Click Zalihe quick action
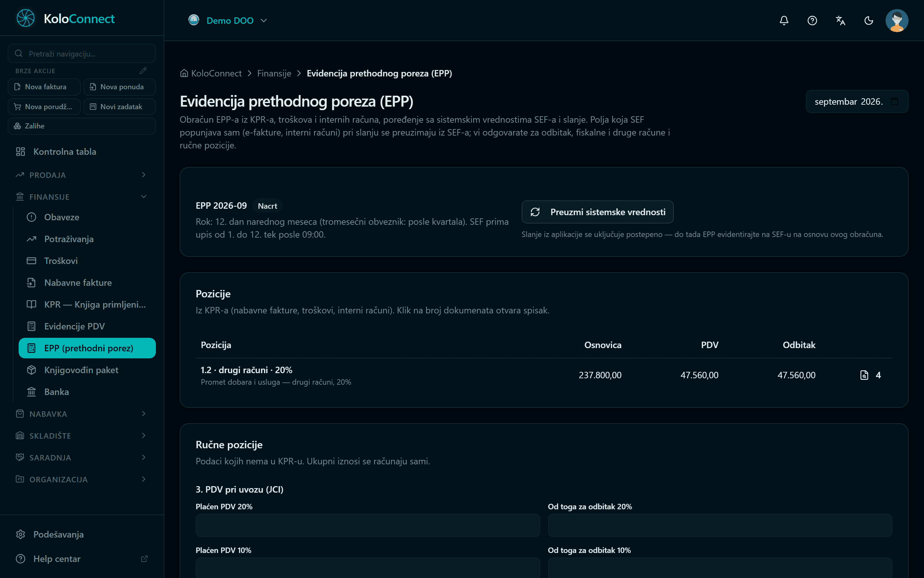 coord(82,126)
